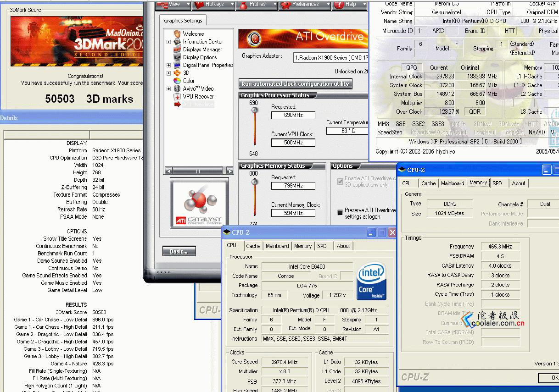
Task: Open CPU tab in Memory CPU-Z window
Action: point(407,183)
